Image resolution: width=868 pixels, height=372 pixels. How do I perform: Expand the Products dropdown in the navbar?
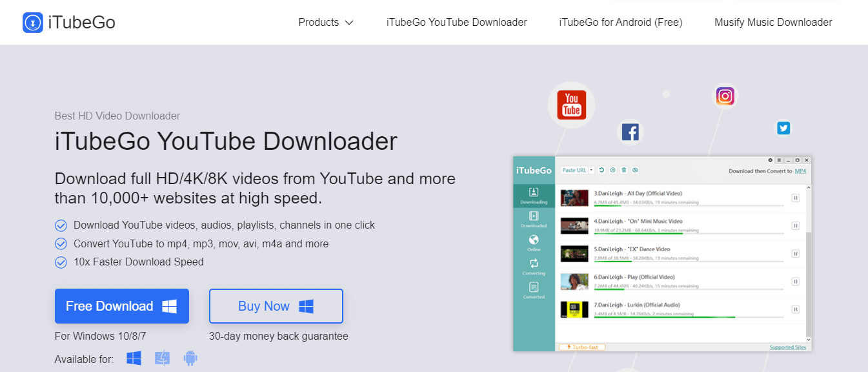click(x=326, y=22)
